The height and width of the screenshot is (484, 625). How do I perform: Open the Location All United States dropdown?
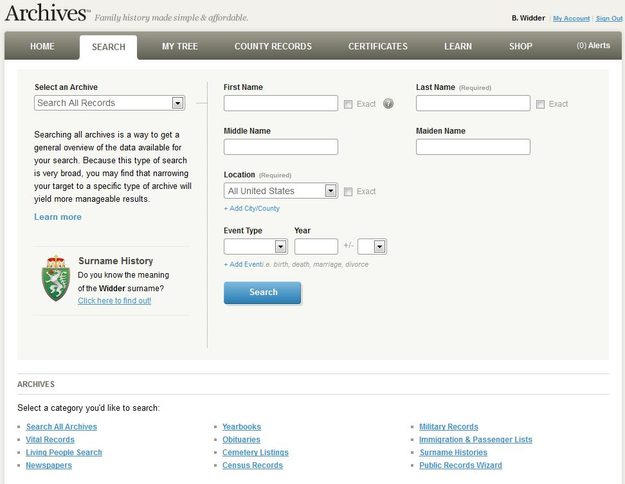pyautogui.click(x=281, y=191)
